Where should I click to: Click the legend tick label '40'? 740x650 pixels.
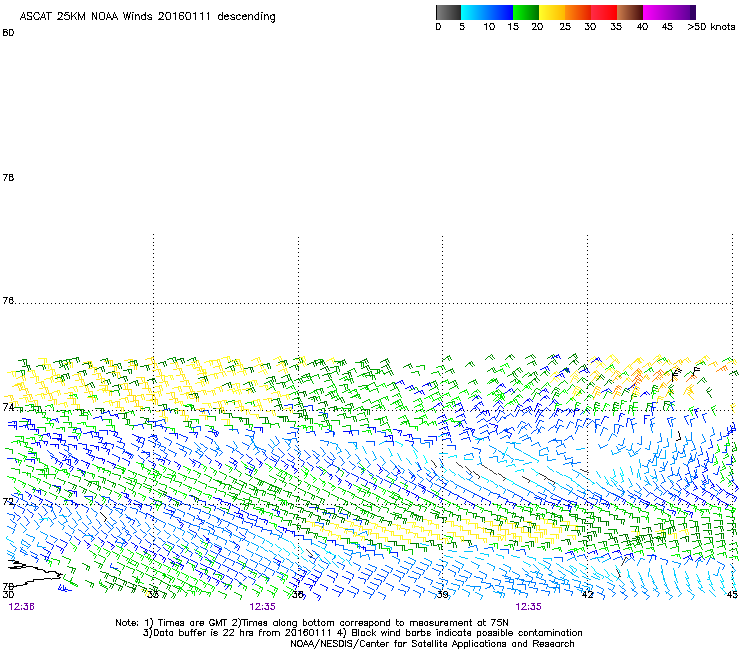(642, 27)
